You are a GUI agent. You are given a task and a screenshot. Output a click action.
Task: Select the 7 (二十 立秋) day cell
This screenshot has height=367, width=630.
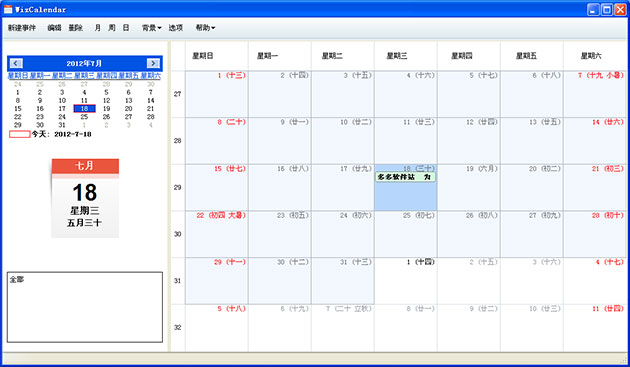point(343,328)
